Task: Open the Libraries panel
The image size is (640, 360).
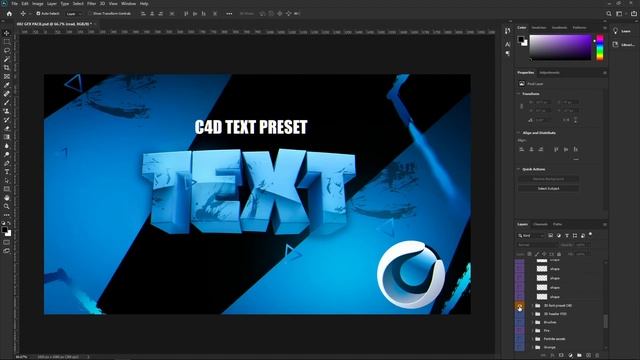Action: pyautogui.click(x=624, y=44)
